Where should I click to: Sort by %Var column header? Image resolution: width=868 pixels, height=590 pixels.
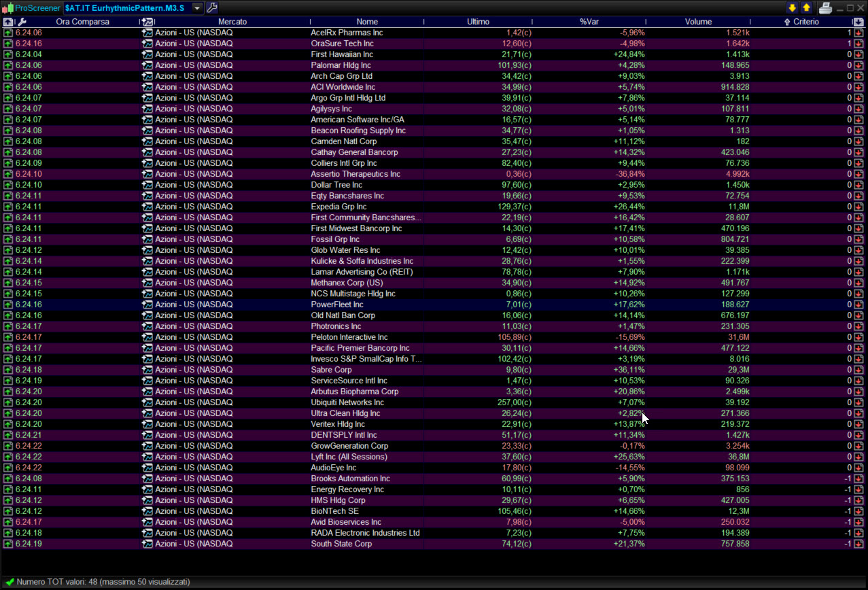click(589, 22)
